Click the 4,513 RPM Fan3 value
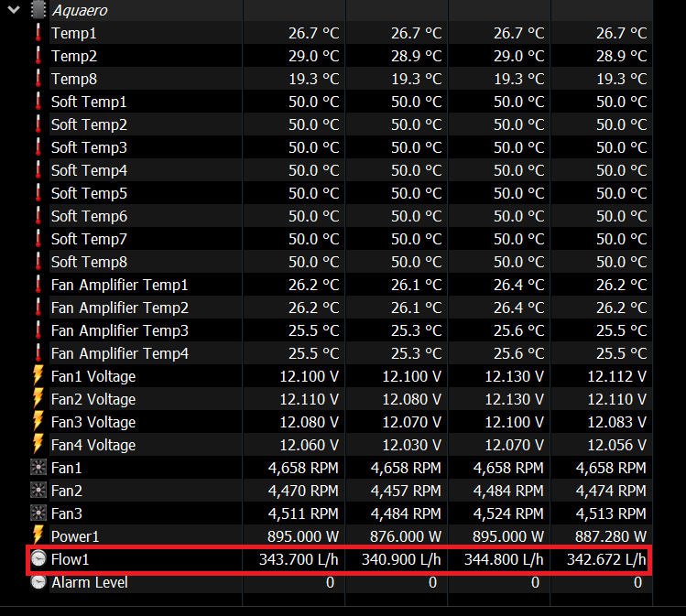Screen dimensions: 686x616 [x=611, y=513]
